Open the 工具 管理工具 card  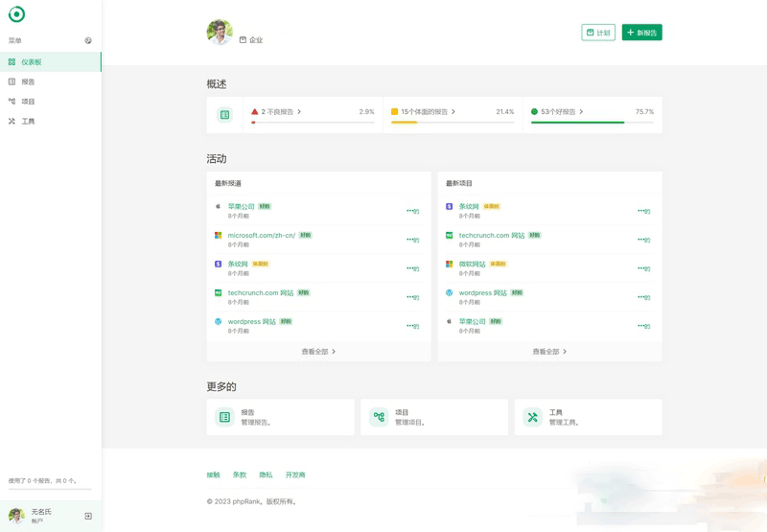coord(589,417)
